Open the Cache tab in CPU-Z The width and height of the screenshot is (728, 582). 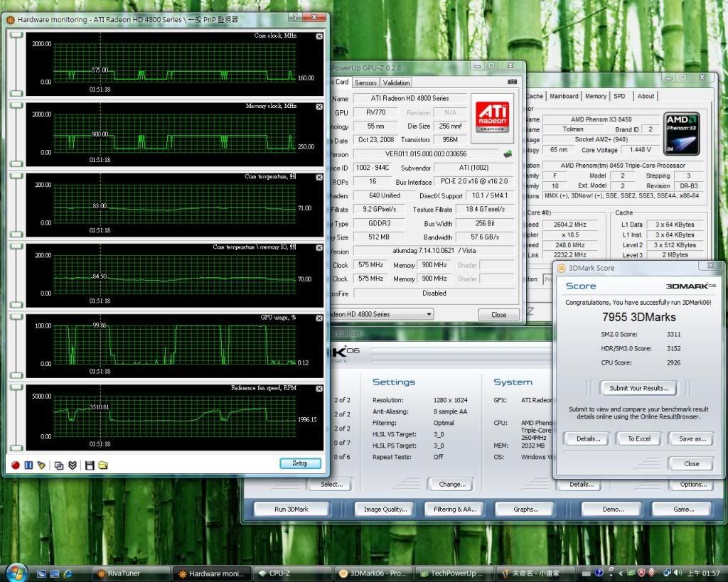pyautogui.click(x=535, y=96)
